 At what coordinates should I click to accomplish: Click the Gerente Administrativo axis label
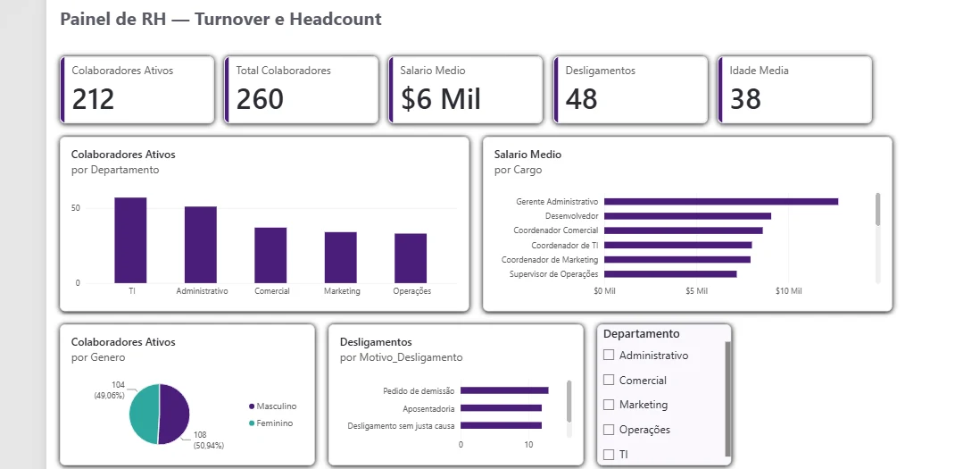point(557,202)
